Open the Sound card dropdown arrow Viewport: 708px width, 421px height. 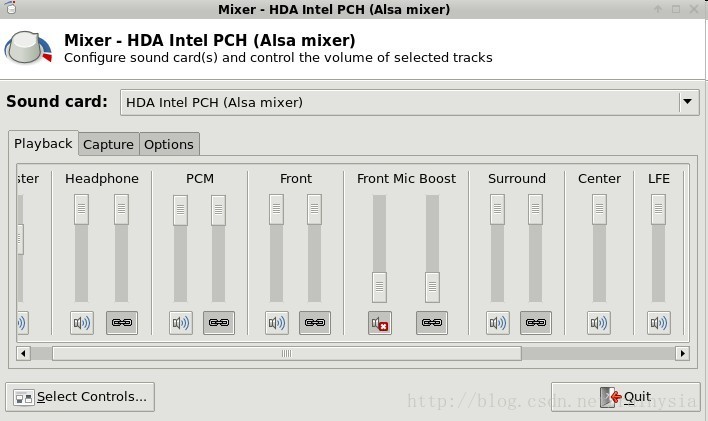688,102
